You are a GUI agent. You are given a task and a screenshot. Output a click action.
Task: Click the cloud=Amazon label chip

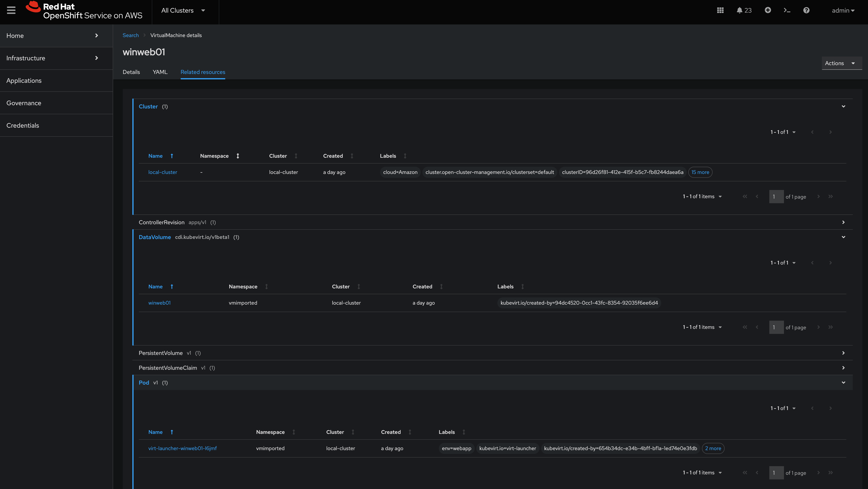tap(400, 172)
